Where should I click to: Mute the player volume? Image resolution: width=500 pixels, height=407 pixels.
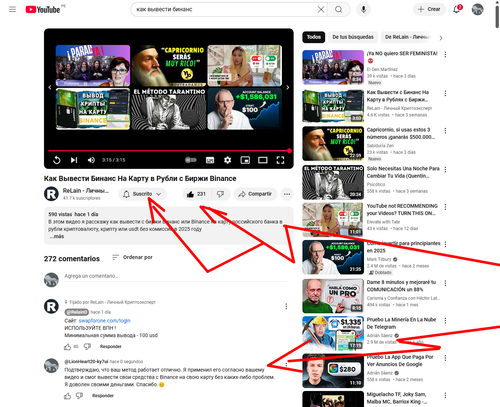(x=91, y=160)
